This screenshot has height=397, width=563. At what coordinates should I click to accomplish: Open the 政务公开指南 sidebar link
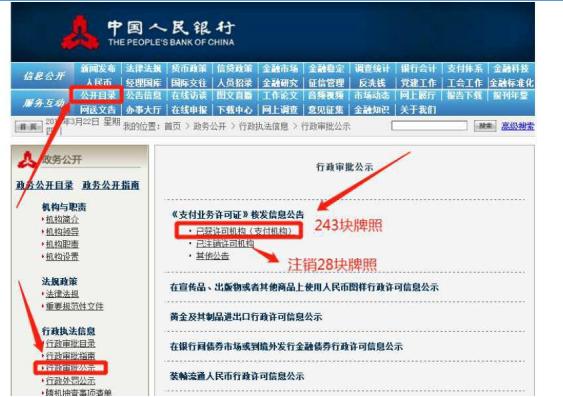(x=111, y=185)
